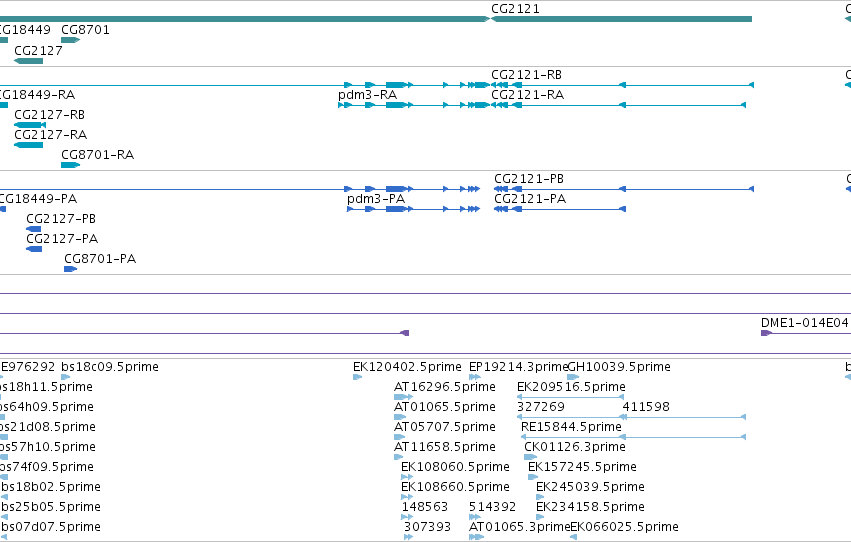
Task: Click the CG2121-RA transcript label
Action: click(528, 95)
